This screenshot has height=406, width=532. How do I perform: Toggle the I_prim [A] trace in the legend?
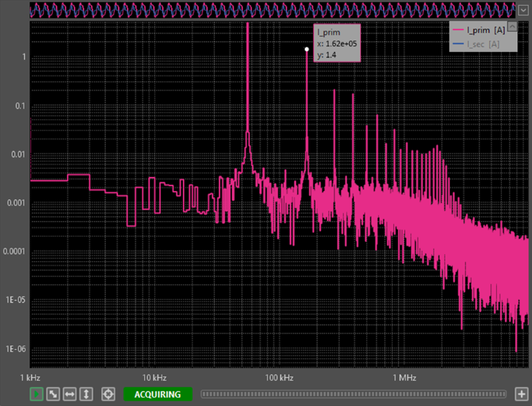coord(485,31)
